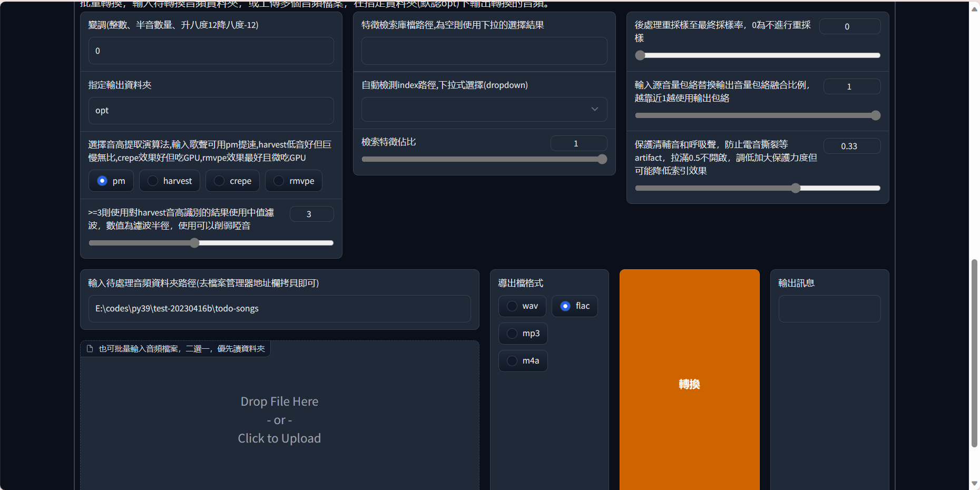The image size is (980, 490).
Task: Click the scrollbar down arrow
Action: point(975,483)
